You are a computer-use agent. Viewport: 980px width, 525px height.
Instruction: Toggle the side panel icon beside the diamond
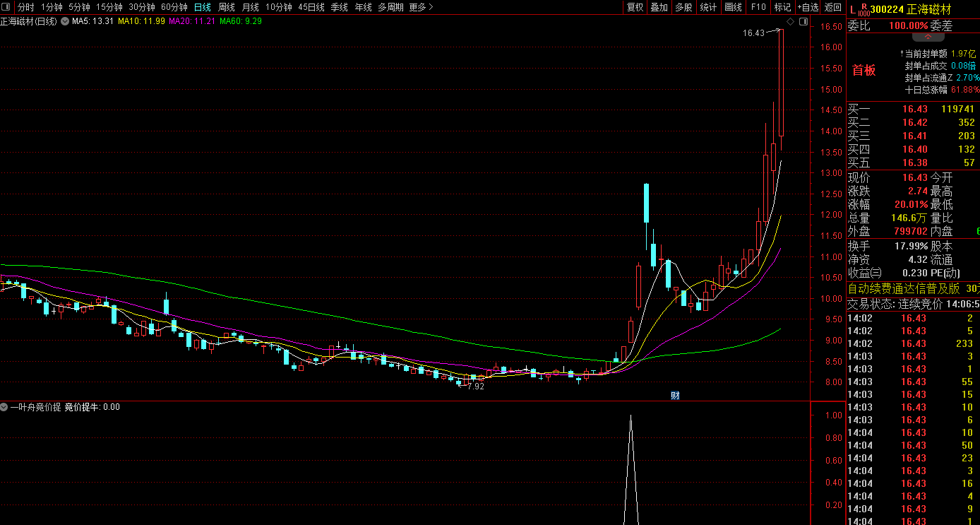(803, 22)
